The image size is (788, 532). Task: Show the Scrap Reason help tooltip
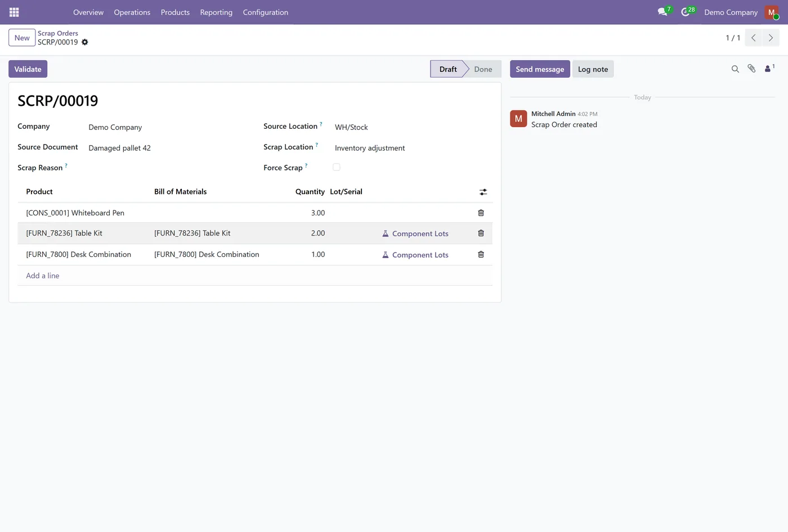(66, 165)
